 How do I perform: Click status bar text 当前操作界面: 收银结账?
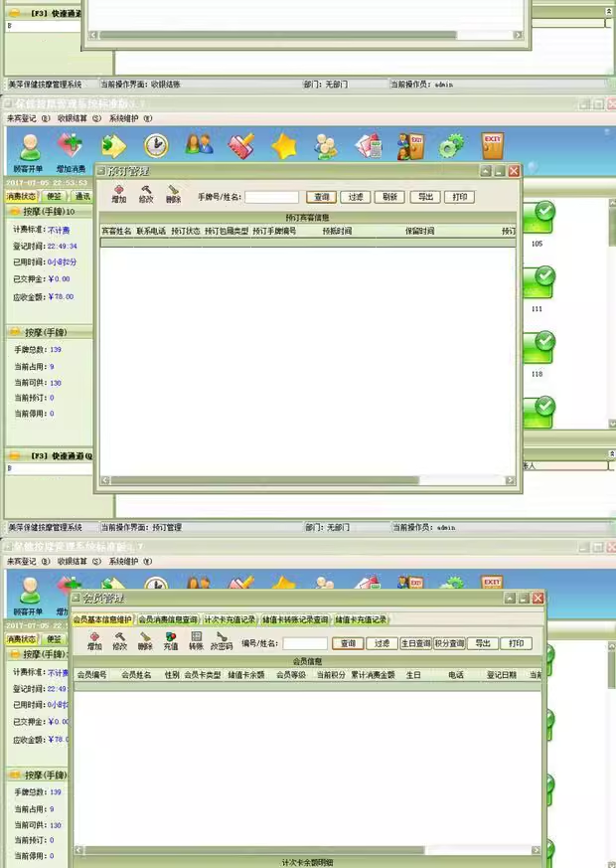pyautogui.click(x=140, y=85)
